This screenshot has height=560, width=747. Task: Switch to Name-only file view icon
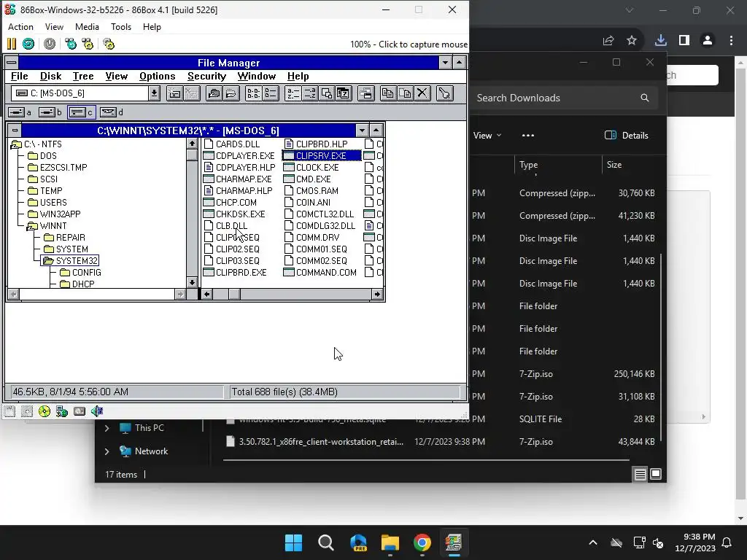(253, 93)
